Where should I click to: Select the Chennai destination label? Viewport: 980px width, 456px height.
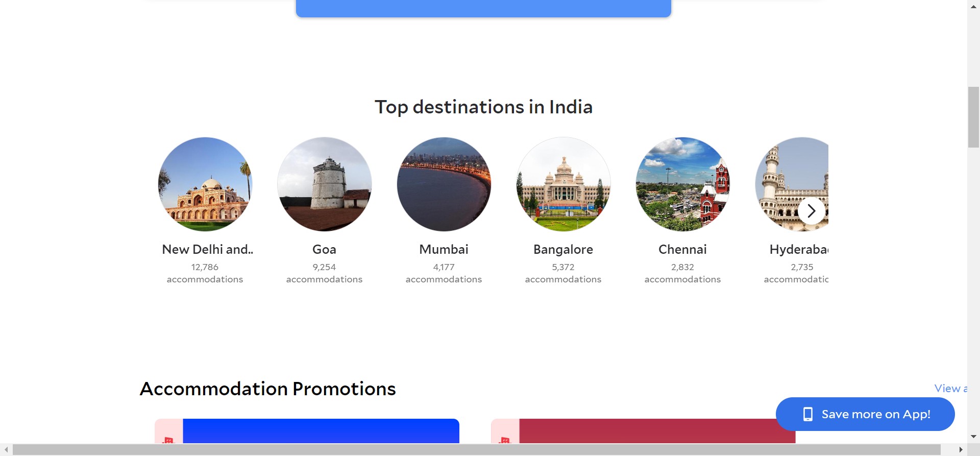683,250
